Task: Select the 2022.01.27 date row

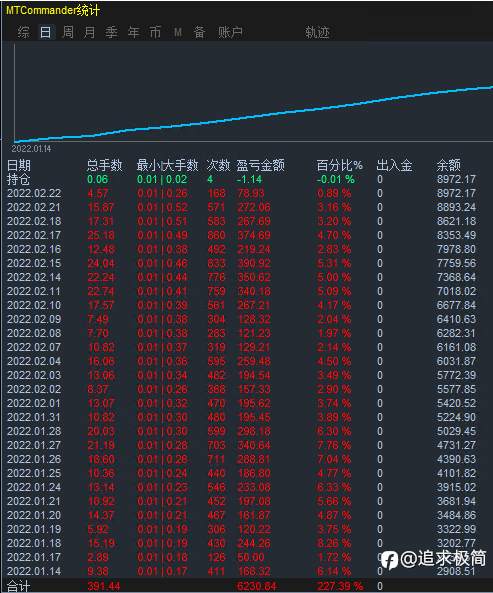Action: tap(34, 445)
